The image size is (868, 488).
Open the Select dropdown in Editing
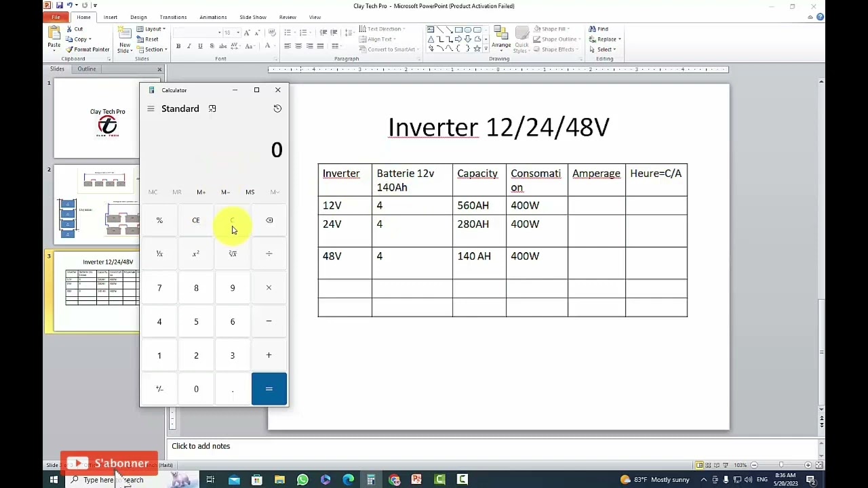pos(602,49)
